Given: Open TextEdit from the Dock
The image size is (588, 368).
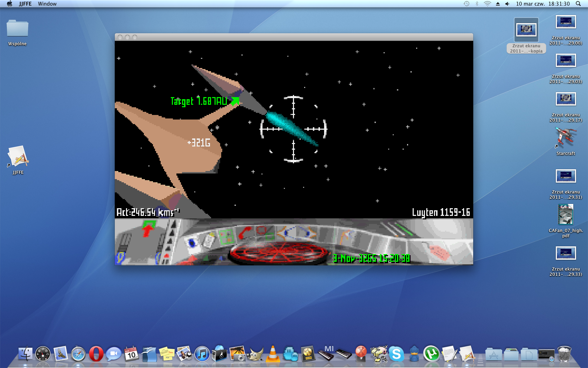Looking at the screenshot, I should tap(449, 354).
